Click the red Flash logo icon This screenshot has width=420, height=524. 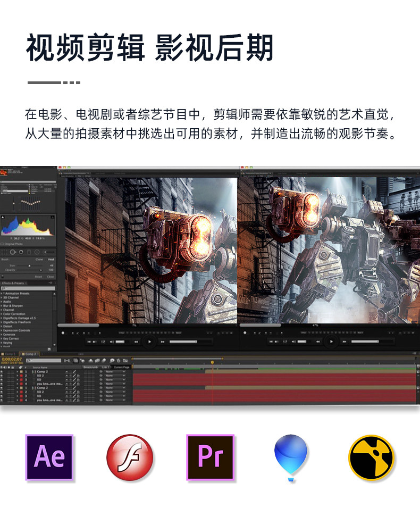point(130,457)
